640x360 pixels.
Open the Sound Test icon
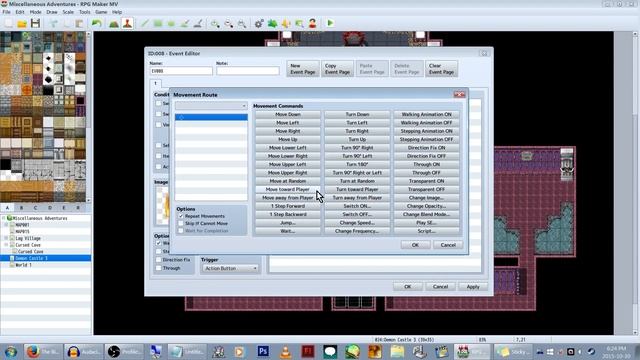286,23
